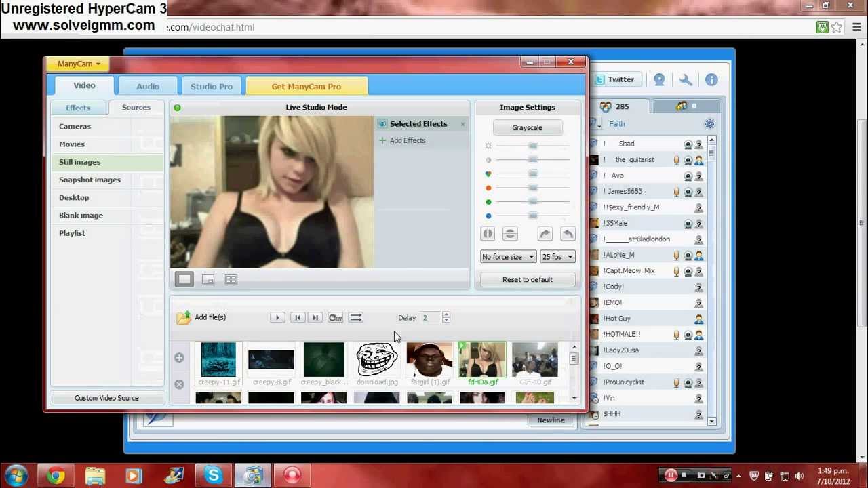The width and height of the screenshot is (868, 488).
Task: Increase the Delay value with up arrow
Action: coord(446,314)
